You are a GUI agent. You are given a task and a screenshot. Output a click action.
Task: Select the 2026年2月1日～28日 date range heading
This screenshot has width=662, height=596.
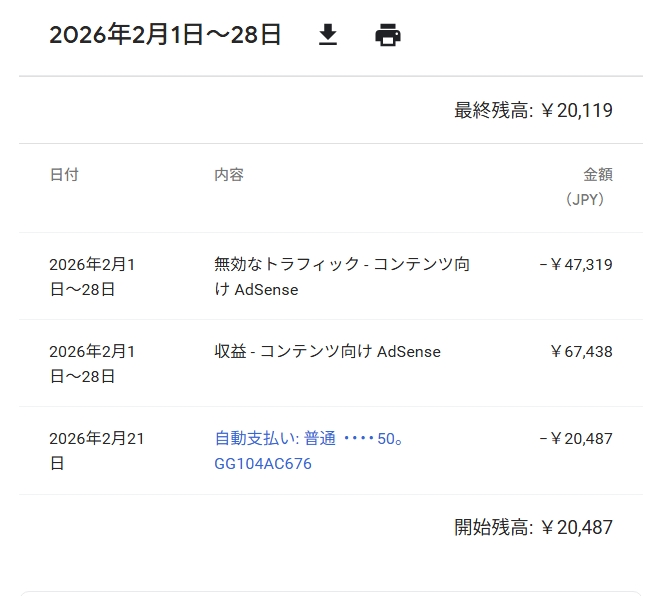[x=165, y=36]
